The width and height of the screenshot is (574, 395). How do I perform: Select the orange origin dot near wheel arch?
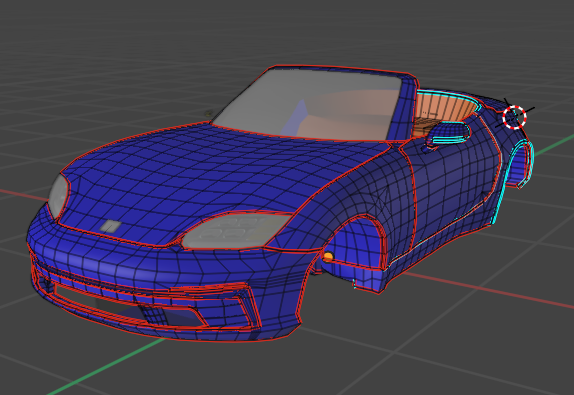point(328,257)
